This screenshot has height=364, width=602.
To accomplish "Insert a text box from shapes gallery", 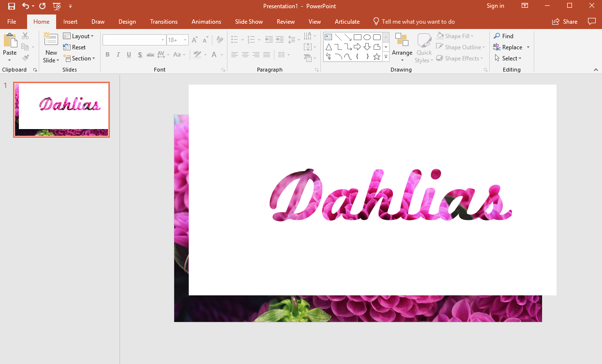I will click(329, 37).
